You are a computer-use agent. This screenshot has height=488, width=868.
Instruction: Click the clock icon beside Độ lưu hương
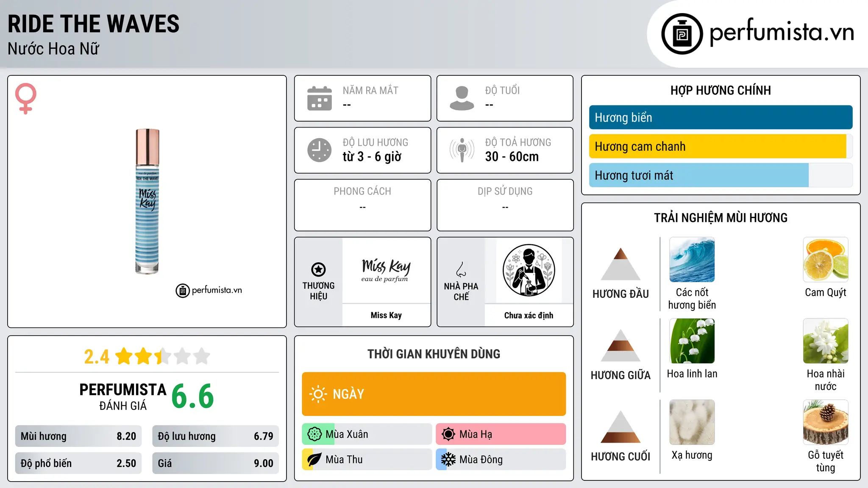pos(320,150)
